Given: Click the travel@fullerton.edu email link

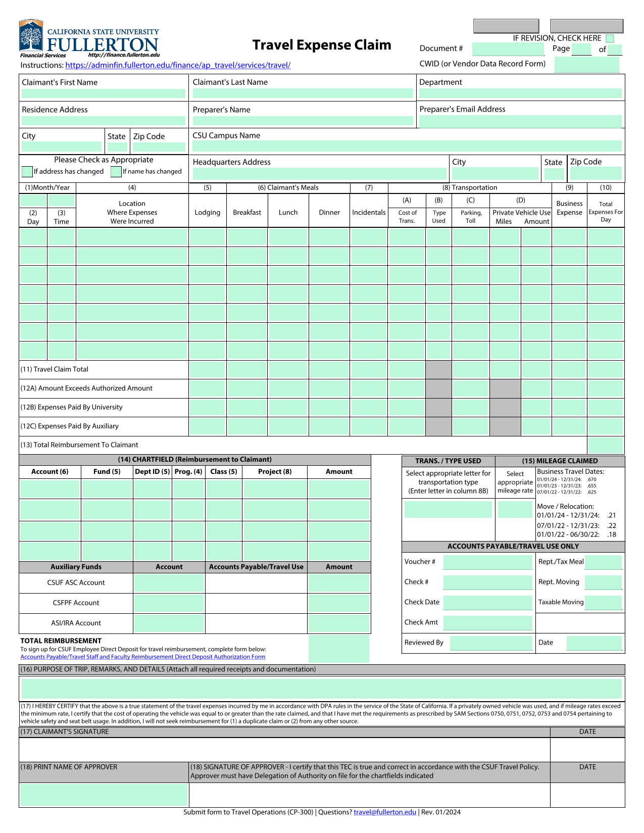Looking at the screenshot, I should (385, 812).
